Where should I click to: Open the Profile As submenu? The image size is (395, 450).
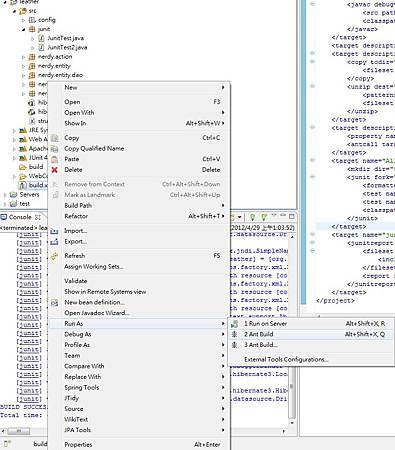pyautogui.click(x=139, y=345)
